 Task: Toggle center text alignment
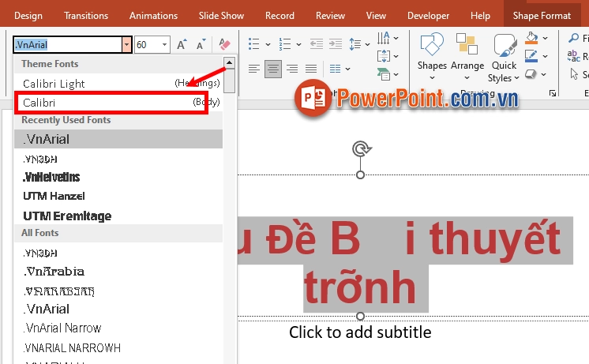(x=273, y=69)
